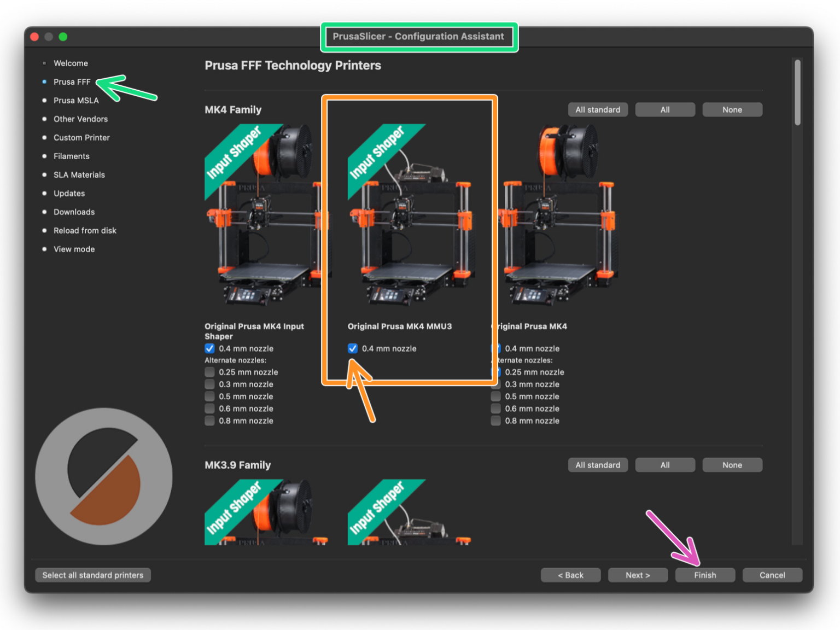
Task: Open the Other Vendors section
Action: pyautogui.click(x=80, y=119)
